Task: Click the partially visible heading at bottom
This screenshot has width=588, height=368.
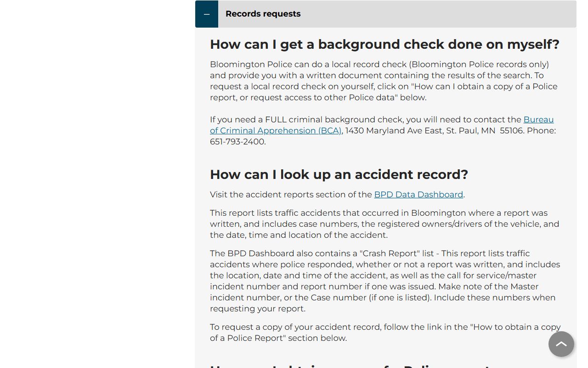Action: pos(349,366)
